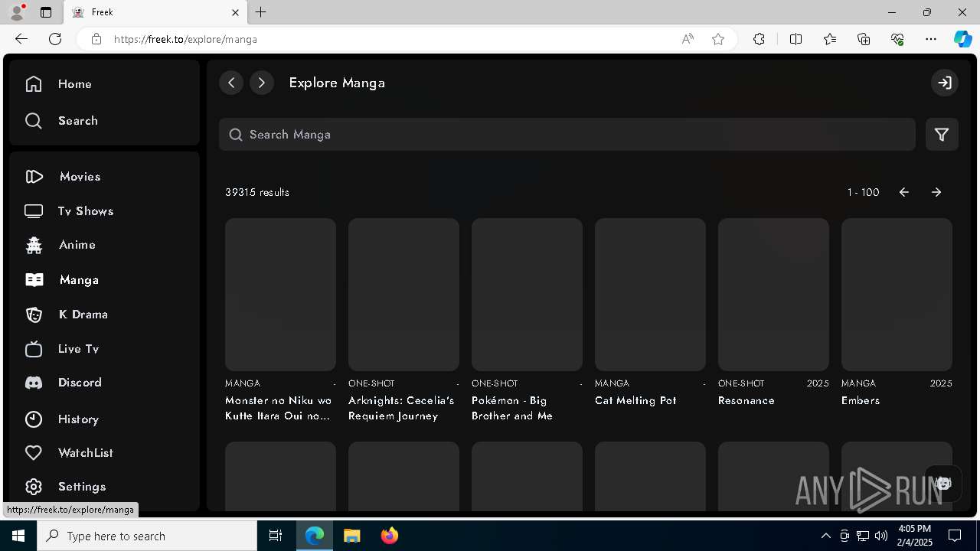The image size is (980, 551).
Task: Open the Embers cover thumbnail
Action: pyautogui.click(x=897, y=295)
